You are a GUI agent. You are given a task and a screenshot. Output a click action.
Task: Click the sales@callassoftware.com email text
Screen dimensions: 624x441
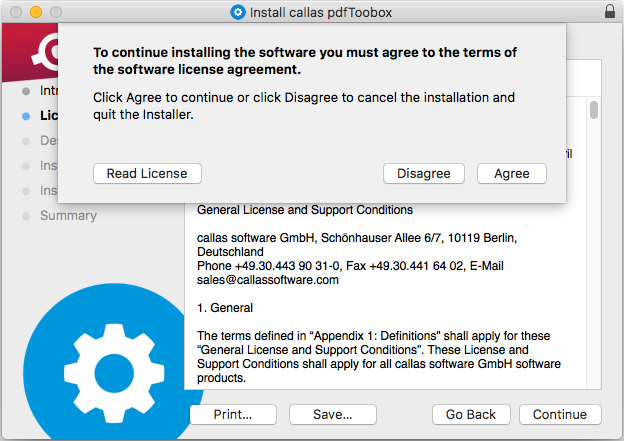[268, 280]
